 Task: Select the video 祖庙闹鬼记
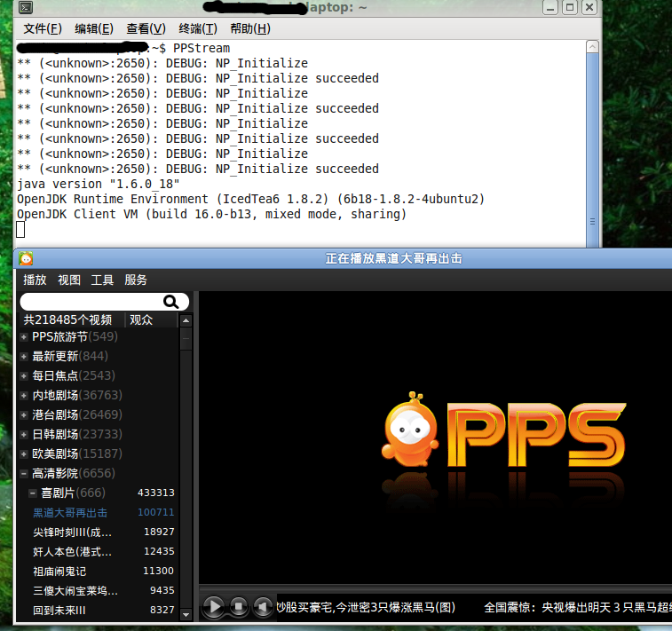[59, 572]
